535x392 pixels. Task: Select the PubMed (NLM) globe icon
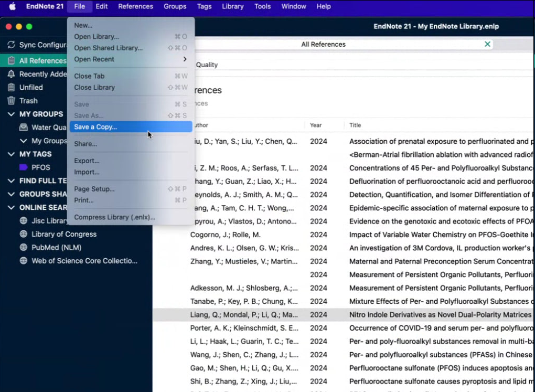pos(24,248)
